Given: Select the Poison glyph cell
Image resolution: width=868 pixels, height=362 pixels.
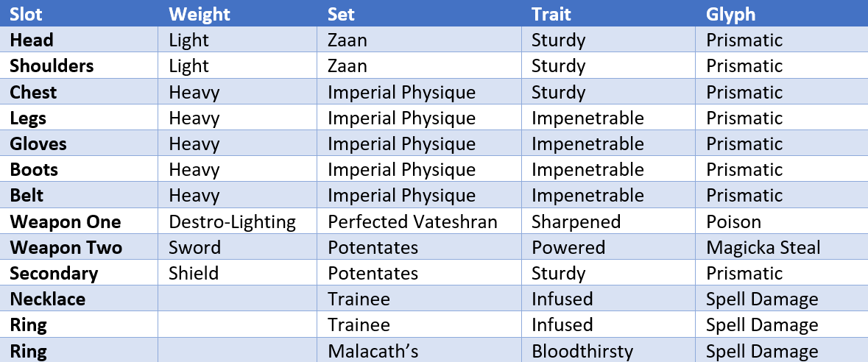Looking at the screenshot, I should click(782, 221).
